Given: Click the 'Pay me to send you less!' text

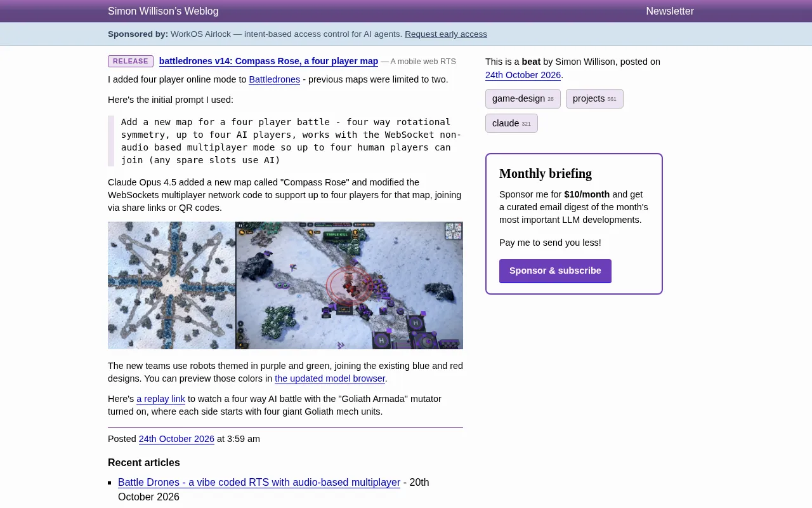Looking at the screenshot, I should click(x=550, y=243).
